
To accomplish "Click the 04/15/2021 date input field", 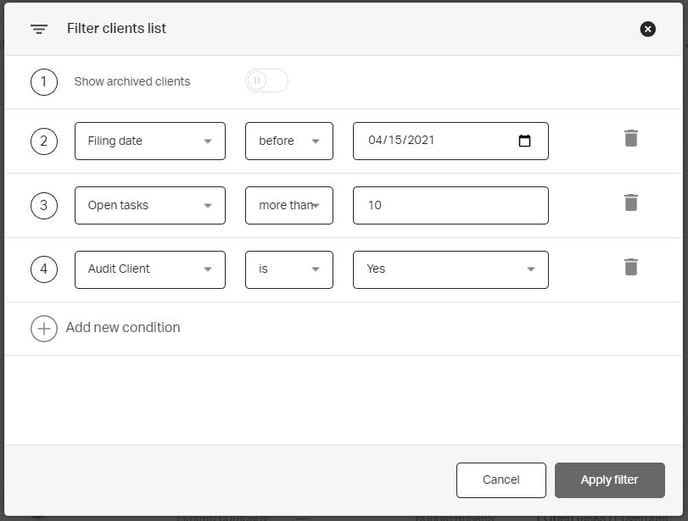I will (430, 141).
